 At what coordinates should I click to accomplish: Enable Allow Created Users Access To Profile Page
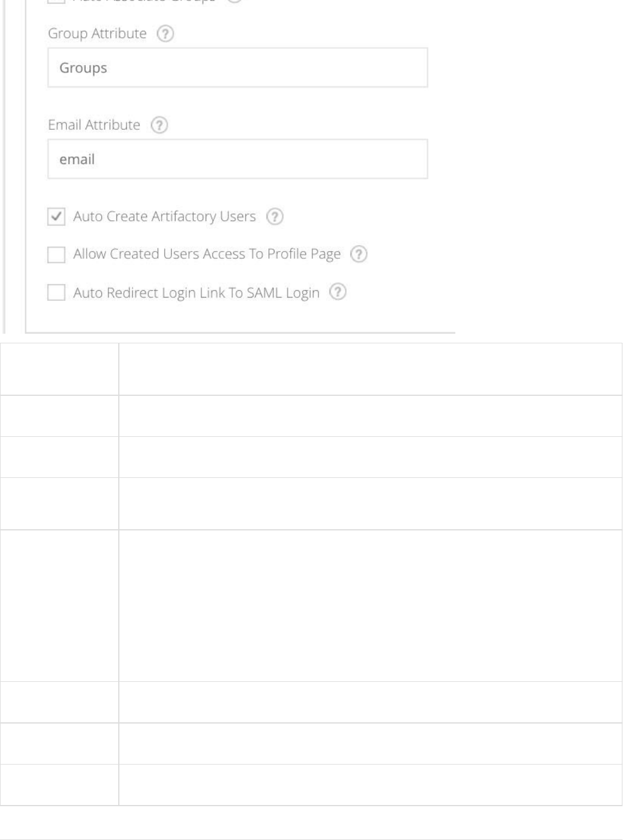tap(56, 255)
